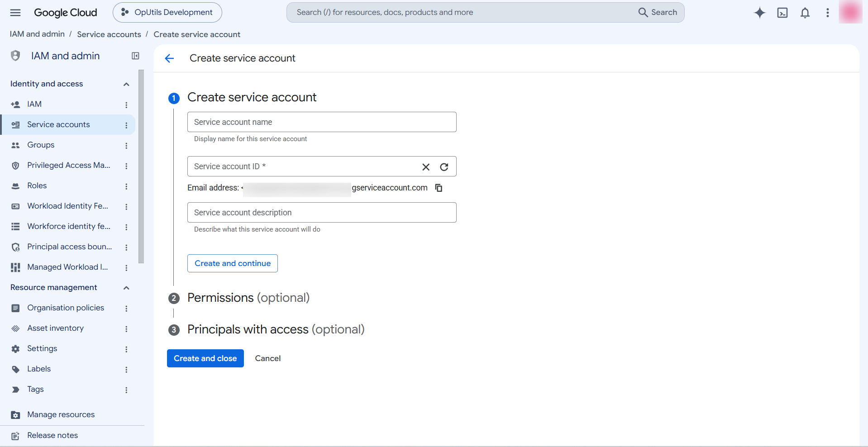Open more options for IAM item

pos(126,105)
